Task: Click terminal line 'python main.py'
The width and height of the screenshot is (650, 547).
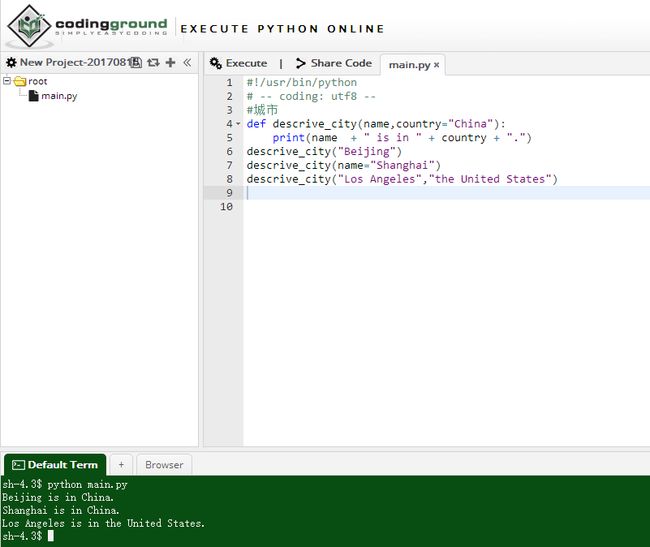Action: point(87,484)
